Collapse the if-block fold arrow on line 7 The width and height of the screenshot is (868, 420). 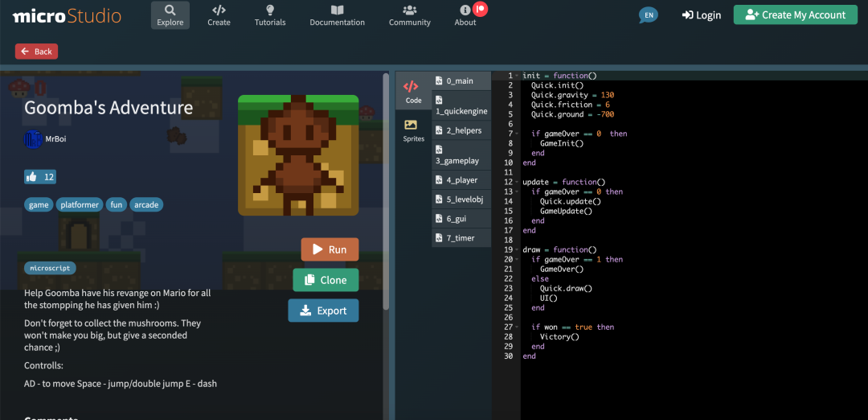[517, 134]
